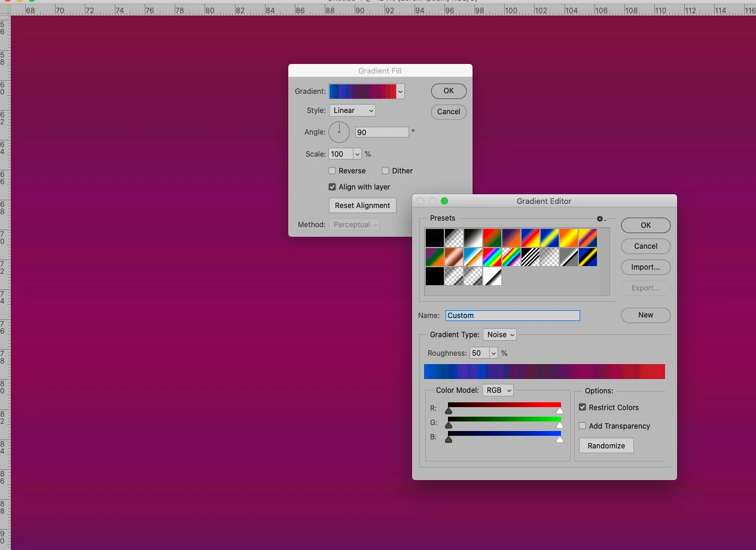Select the orange, yellow, orange gradient preset
The width and height of the screenshot is (756, 550).
(569, 238)
